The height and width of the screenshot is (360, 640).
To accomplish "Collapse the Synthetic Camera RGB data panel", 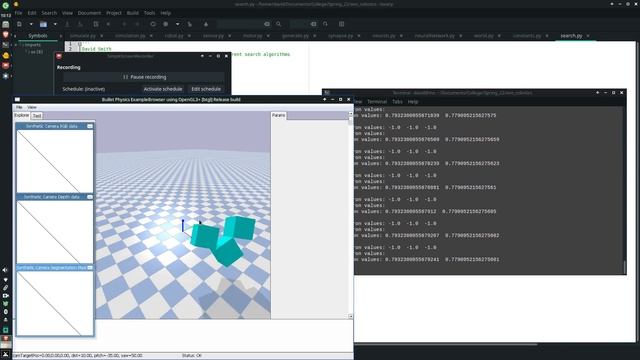I will tap(90, 127).
